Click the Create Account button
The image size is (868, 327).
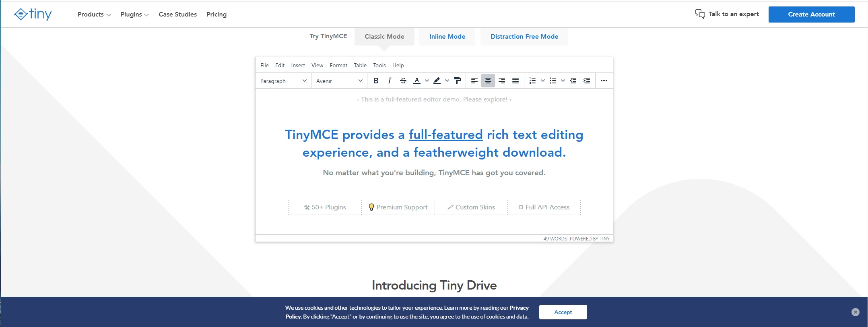pyautogui.click(x=812, y=14)
